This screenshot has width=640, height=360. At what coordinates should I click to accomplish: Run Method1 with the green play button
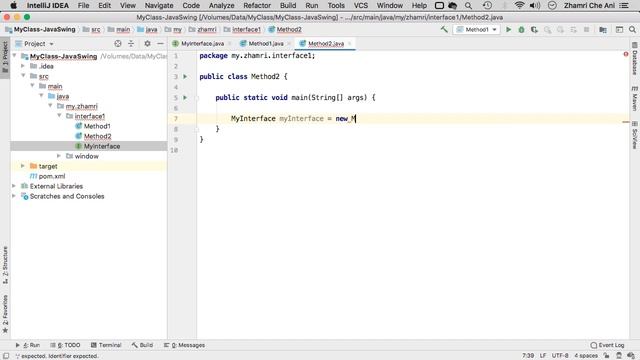pos(509,29)
